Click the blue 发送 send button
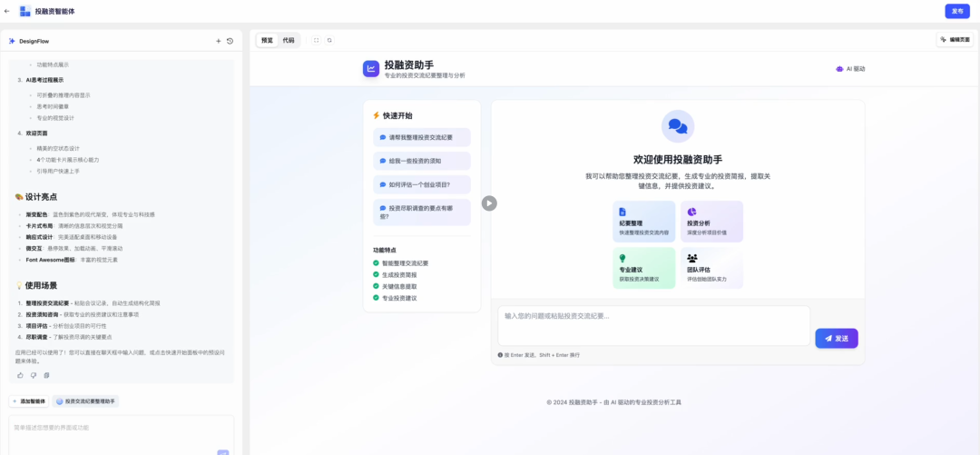Image resolution: width=980 pixels, height=455 pixels. (837, 339)
